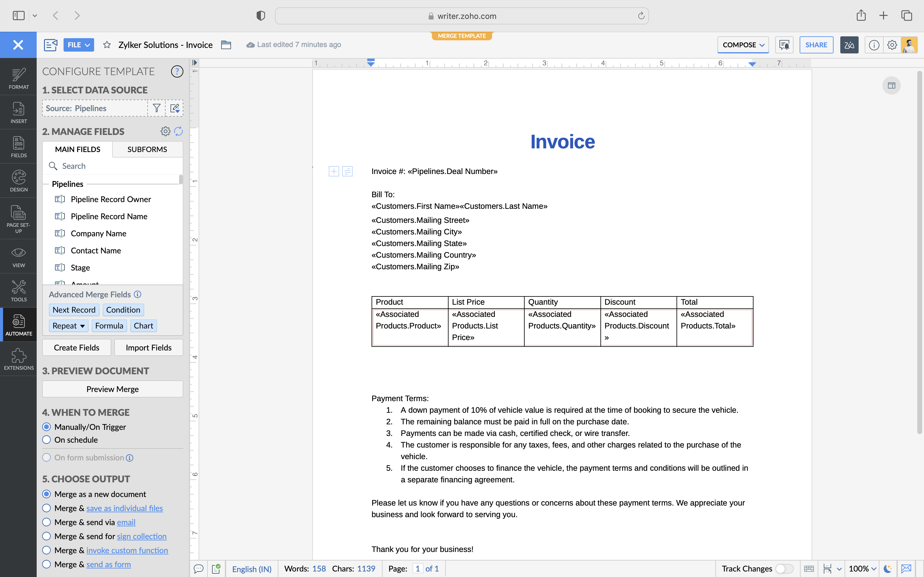
Task: Click the Preview Merge button
Action: pyautogui.click(x=112, y=389)
